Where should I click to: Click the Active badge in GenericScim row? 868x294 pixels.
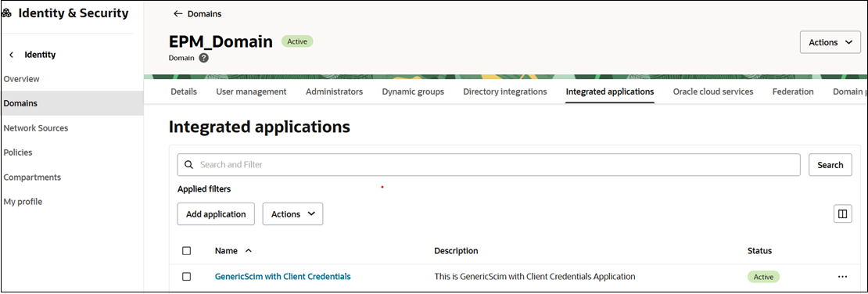click(763, 276)
